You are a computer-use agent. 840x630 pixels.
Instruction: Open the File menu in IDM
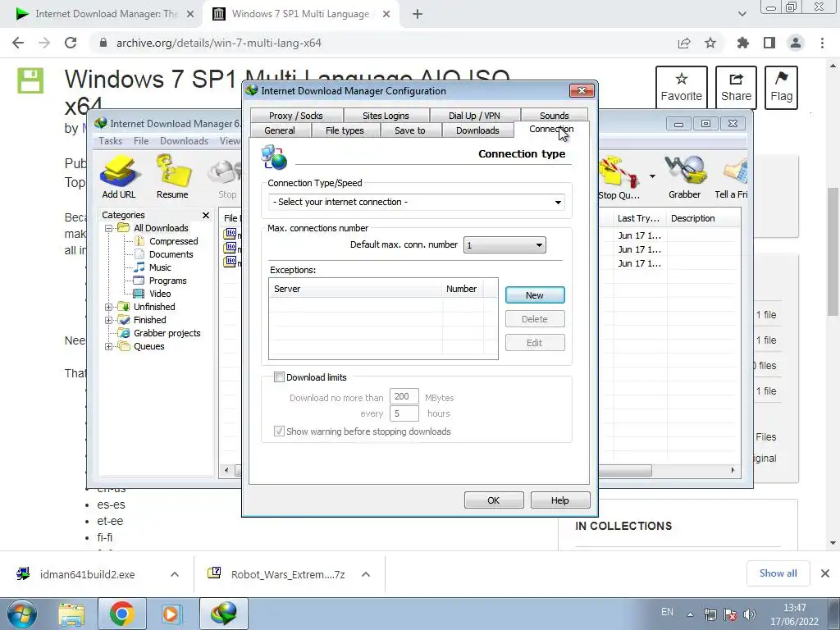[x=141, y=141]
